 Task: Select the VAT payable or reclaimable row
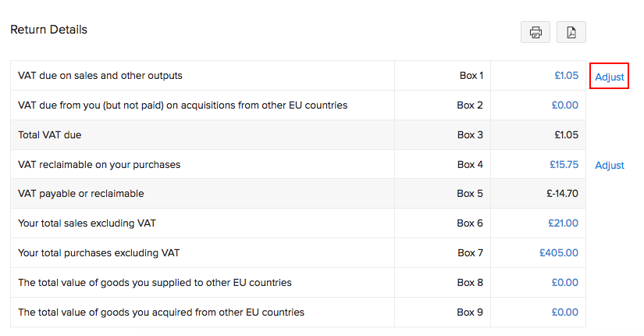coord(80,193)
